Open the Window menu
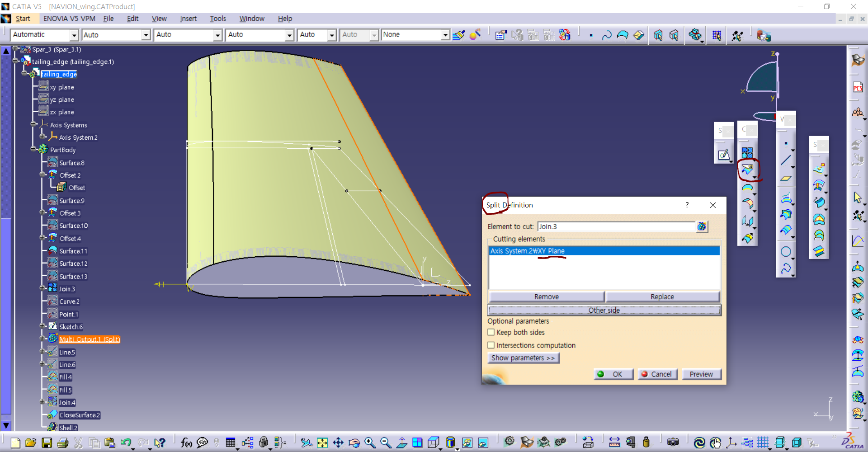The width and height of the screenshot is (868, 452). (x=252, y=19)
